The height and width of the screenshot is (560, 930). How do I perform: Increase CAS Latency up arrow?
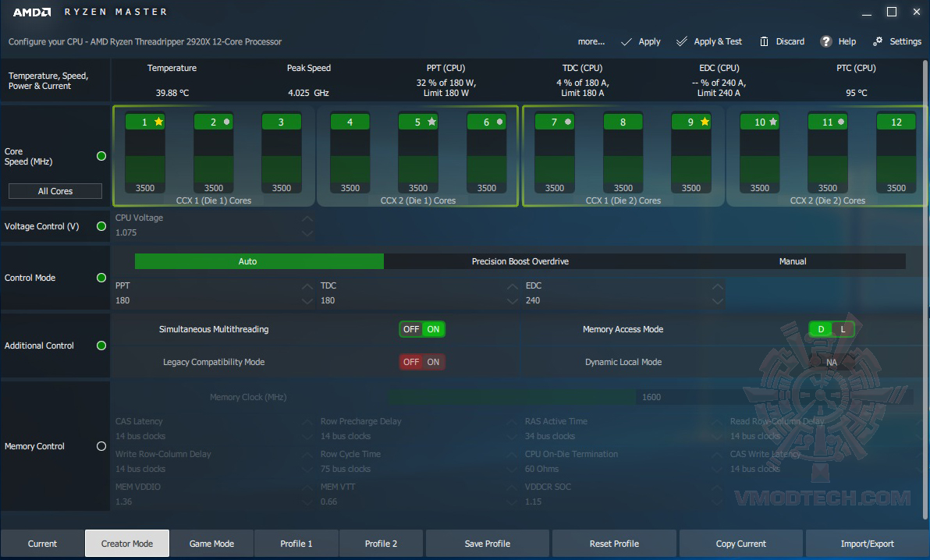307,422
